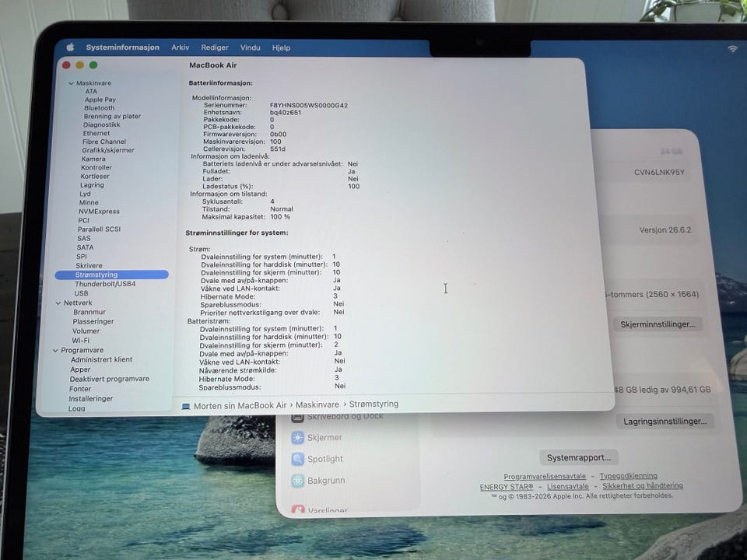747x560 pixels.
Task: Select Lagring in the sidebar
Action: [92, 185]
